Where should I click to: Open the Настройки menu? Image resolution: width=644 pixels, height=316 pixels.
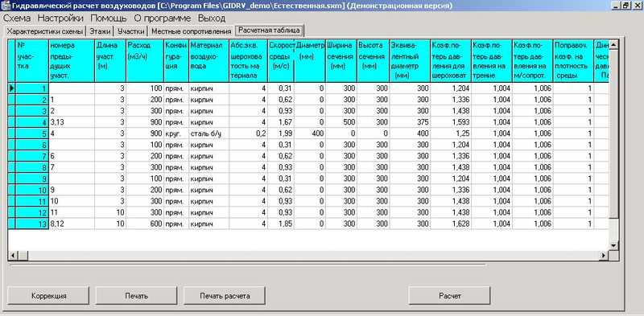pos(61,18)
